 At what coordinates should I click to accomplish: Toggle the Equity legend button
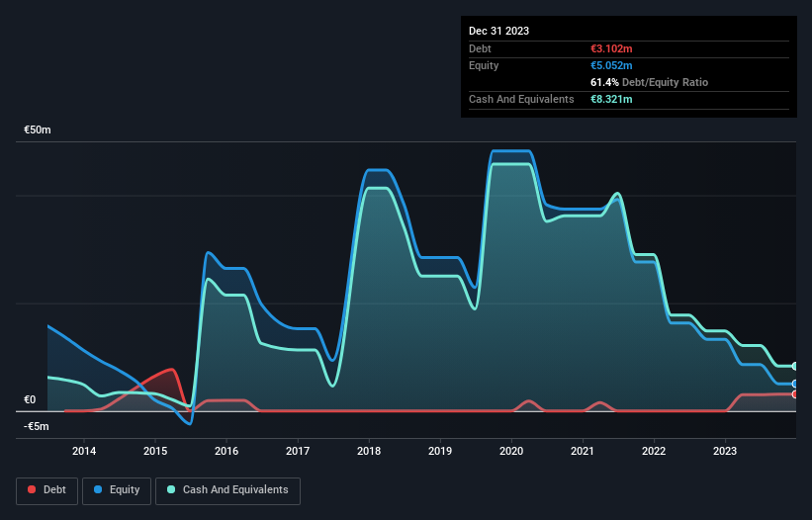117,490
